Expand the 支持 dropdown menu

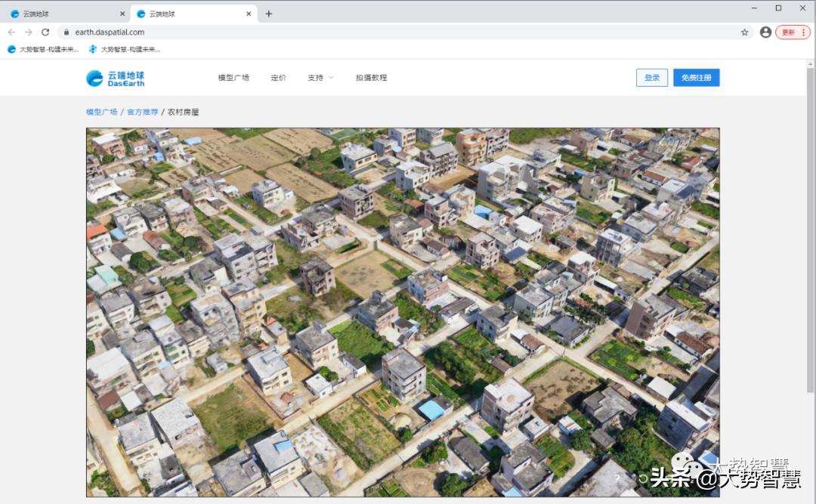point(320,78)
